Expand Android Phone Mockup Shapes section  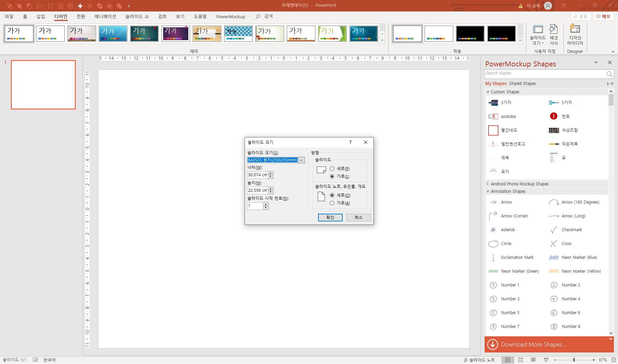488,184
